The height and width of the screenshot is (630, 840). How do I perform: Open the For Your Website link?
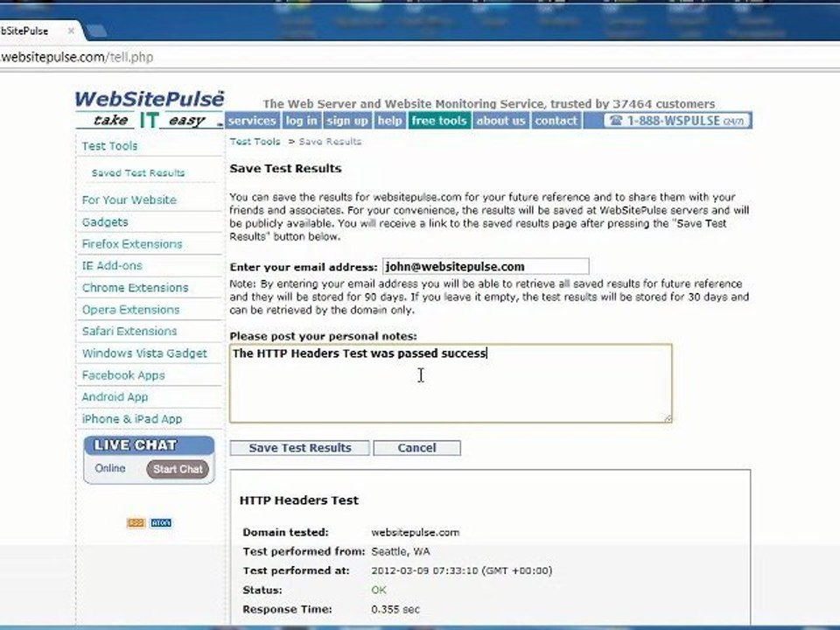129,199
